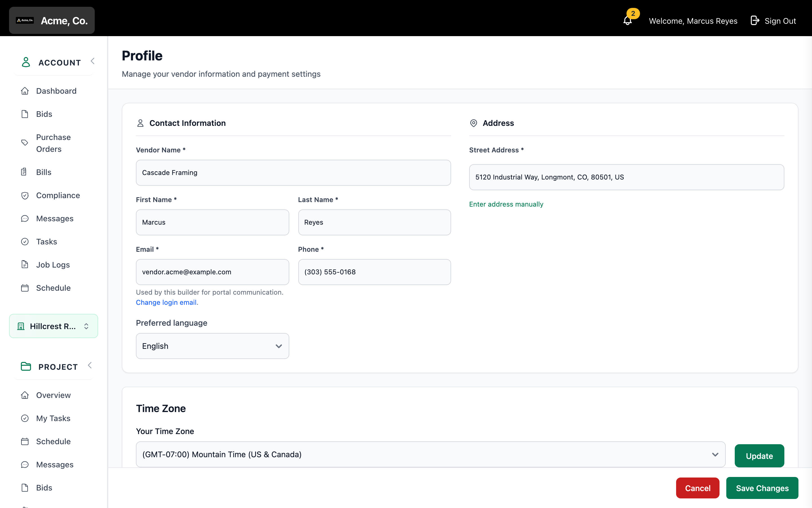Click Enter address manually link
The height and width of the screenshot is (508, 812).
click(x=506, y=204)
